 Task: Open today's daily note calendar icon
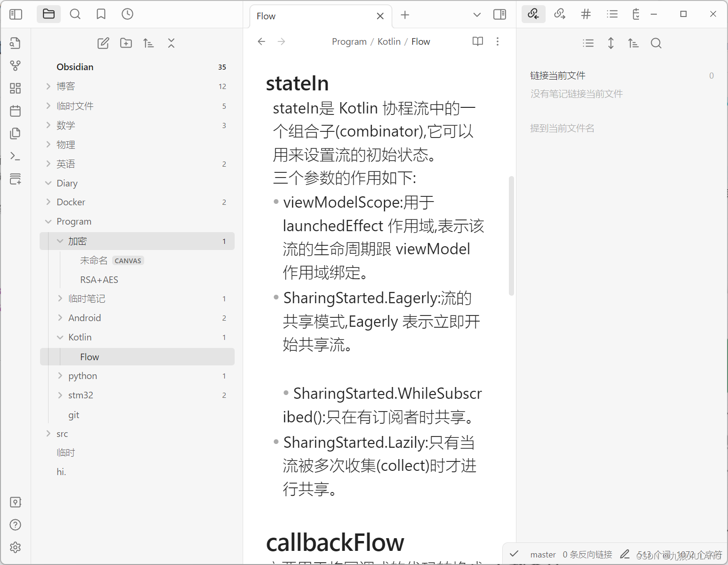pyautogui.click(x=15, y=111)
